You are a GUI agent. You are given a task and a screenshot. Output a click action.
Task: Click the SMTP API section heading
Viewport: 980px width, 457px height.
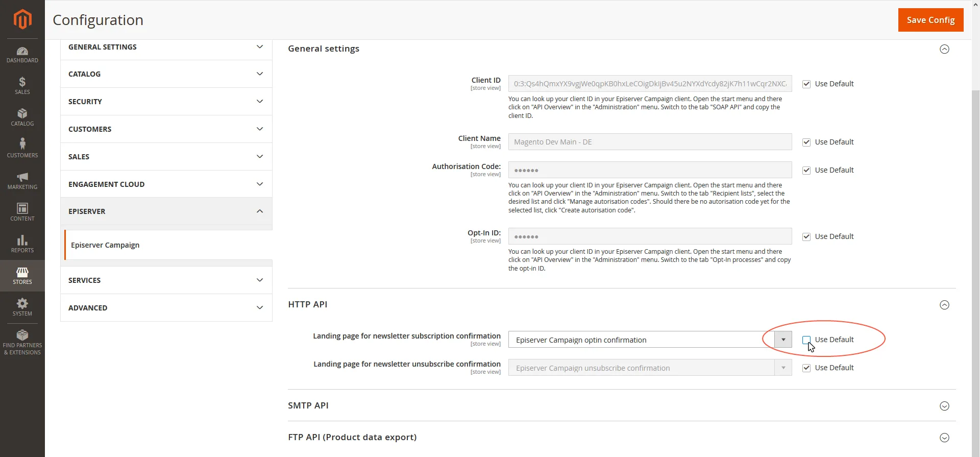click(308, 405)
